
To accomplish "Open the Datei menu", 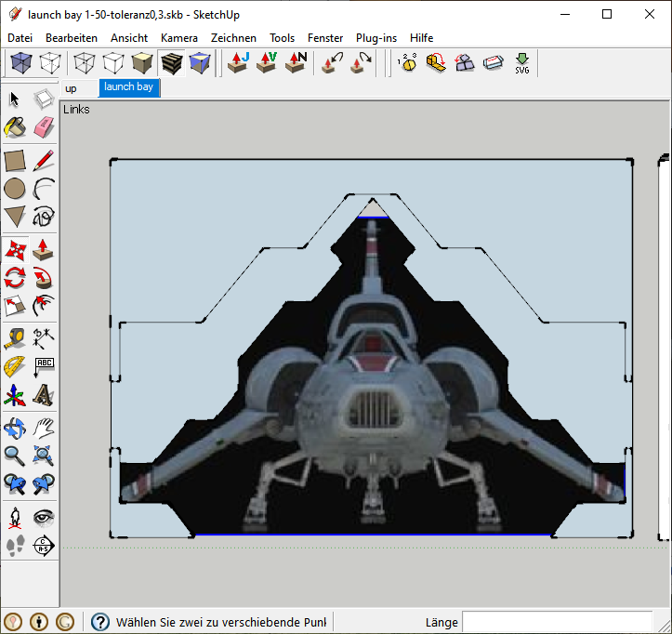I will pyautogui.click(x=20, y=38).
